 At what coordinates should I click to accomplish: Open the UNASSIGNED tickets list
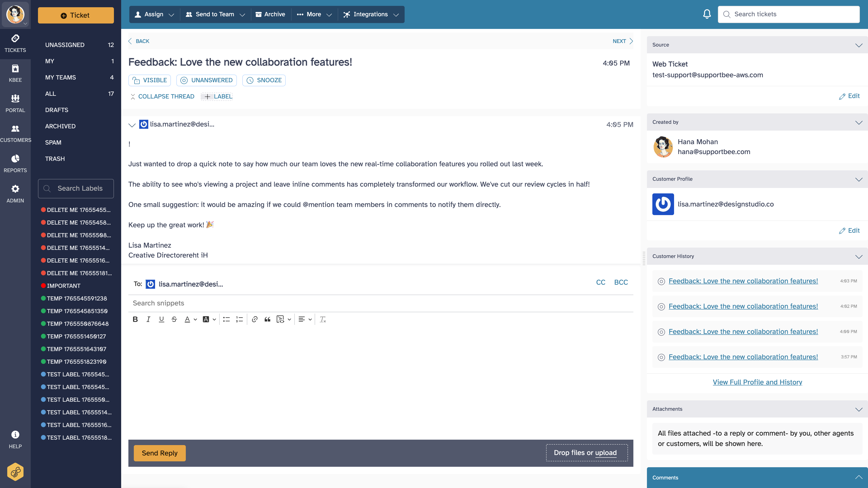click(x=65, y=45)
